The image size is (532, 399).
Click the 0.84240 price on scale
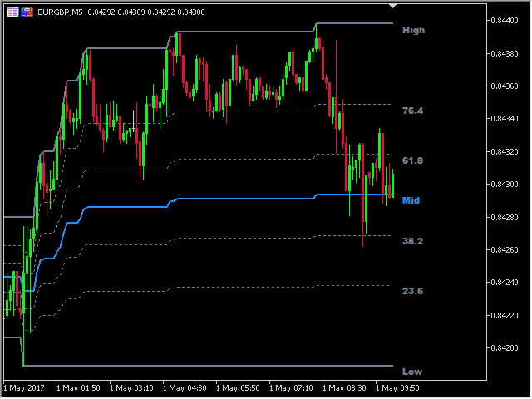pos(505,283)
